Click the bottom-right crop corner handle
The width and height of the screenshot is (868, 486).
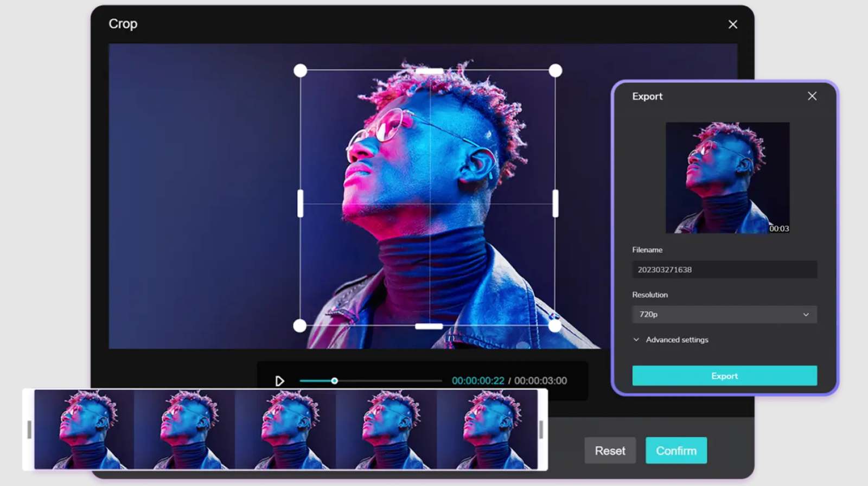[x=554, y=325]
